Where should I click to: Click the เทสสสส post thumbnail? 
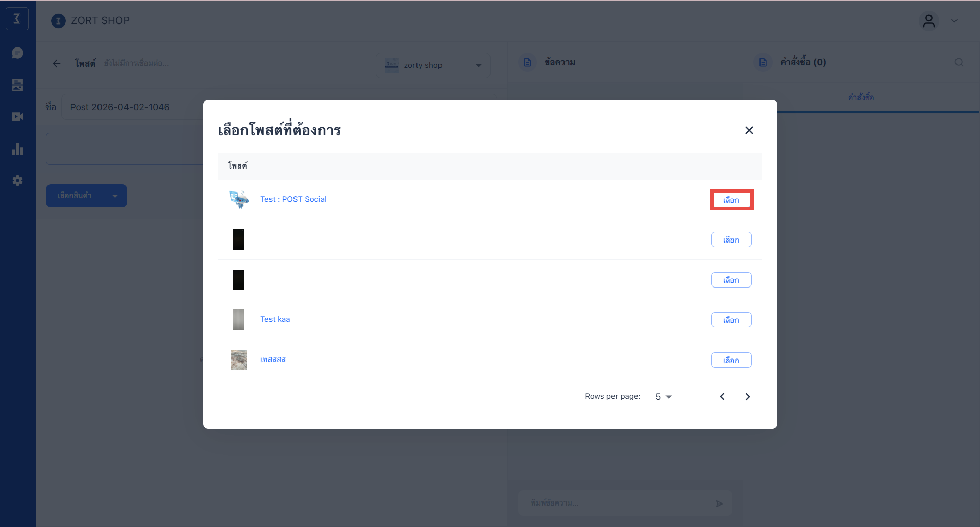238,360
